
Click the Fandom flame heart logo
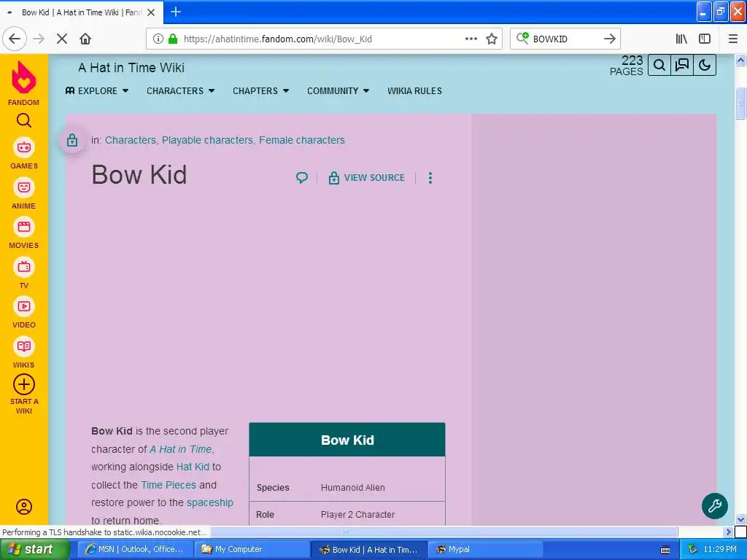pos(23,77)
